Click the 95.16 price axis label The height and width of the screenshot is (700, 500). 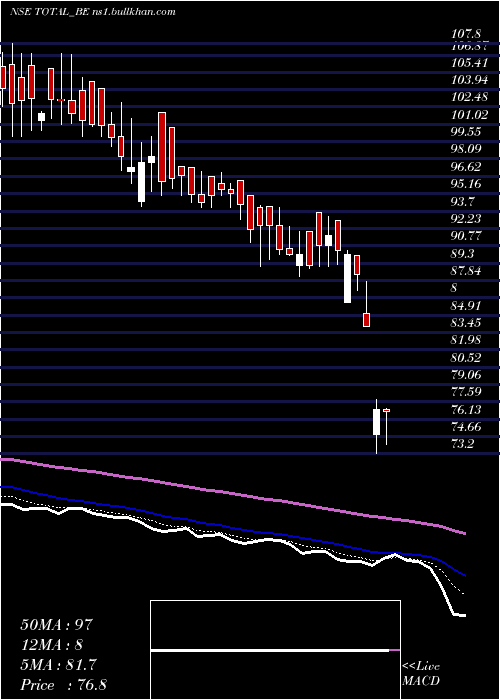click(x=466, y=184)
